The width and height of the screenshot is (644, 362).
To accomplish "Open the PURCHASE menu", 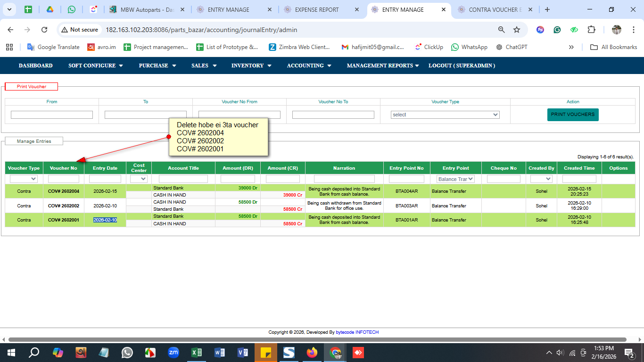I will [157, 66].
